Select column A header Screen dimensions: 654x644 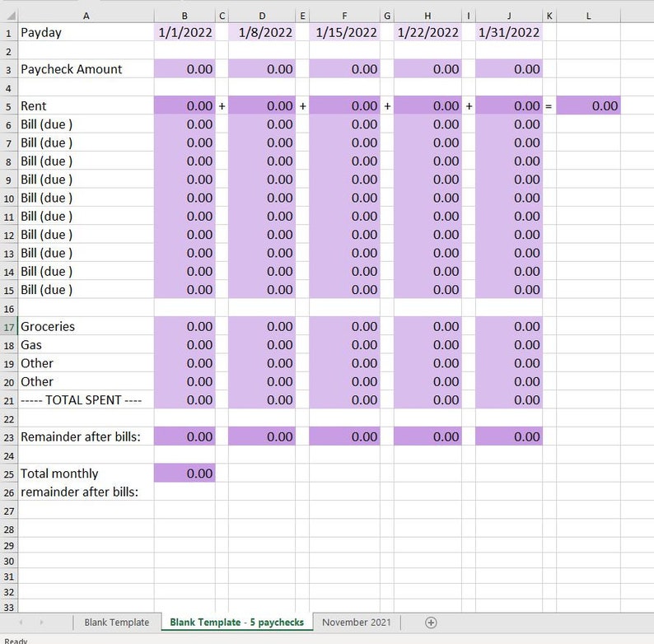pos(86,16)
